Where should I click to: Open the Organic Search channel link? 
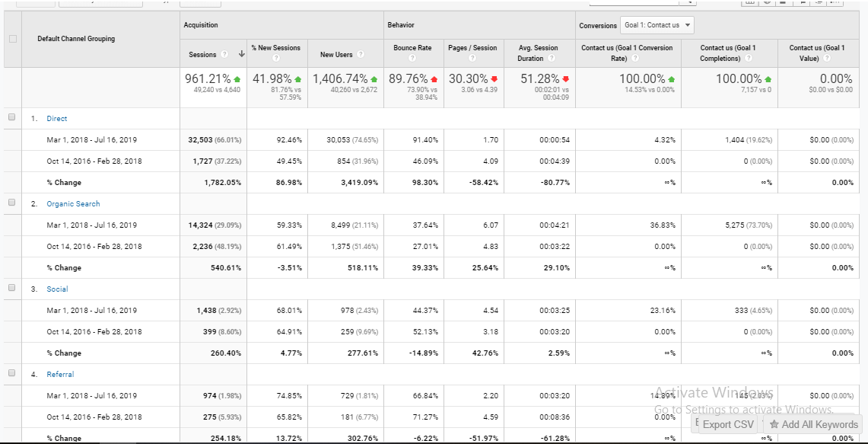tap(73, 204)
